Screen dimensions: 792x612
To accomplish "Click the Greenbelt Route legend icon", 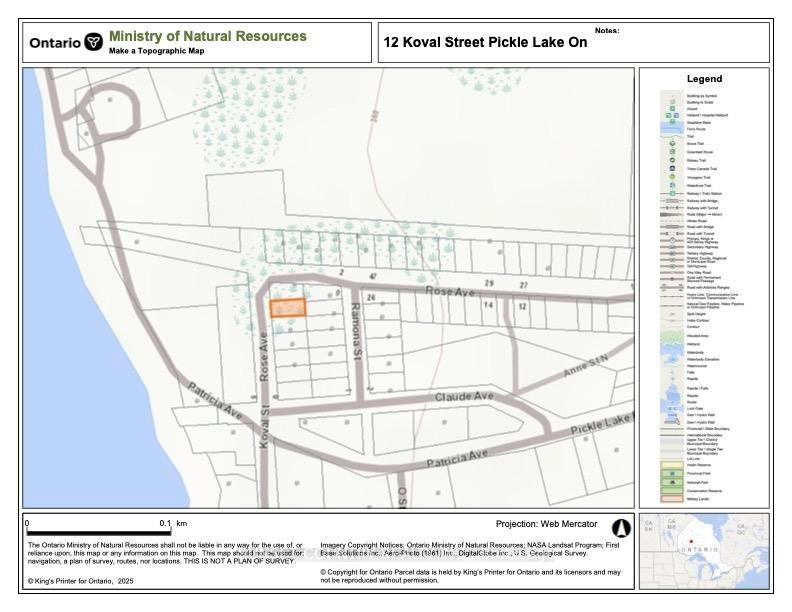I will click(x=672, y=151).
